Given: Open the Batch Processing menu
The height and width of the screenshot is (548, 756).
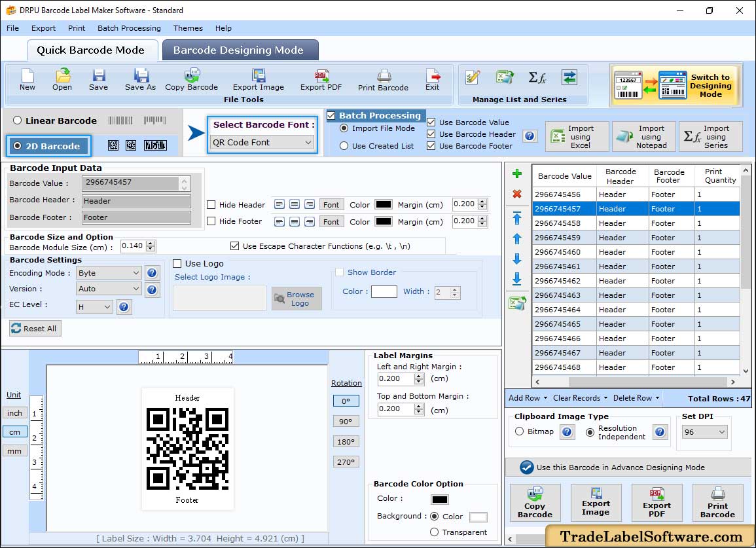Looking at the screenshot, I should [x=129, y=28].
